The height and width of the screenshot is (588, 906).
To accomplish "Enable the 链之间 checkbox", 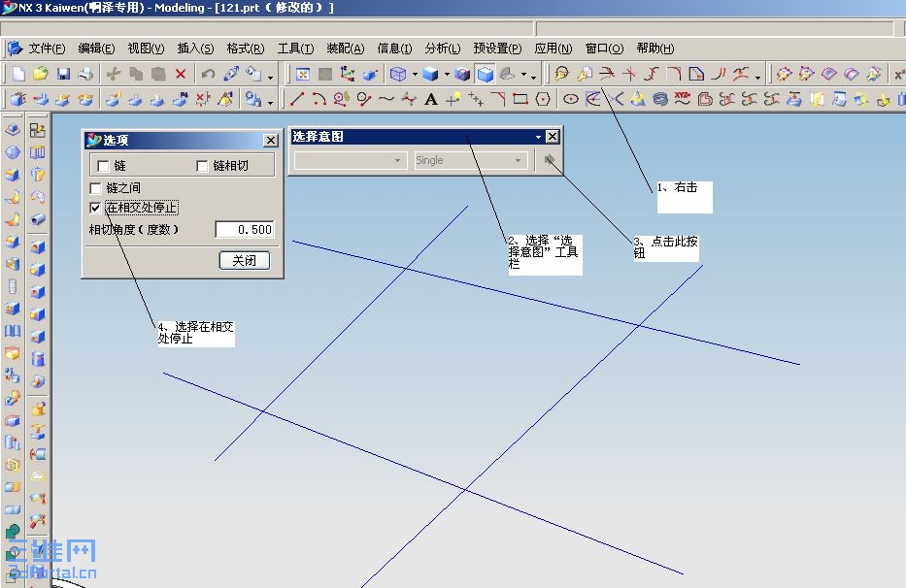I will tap(96, 188).
